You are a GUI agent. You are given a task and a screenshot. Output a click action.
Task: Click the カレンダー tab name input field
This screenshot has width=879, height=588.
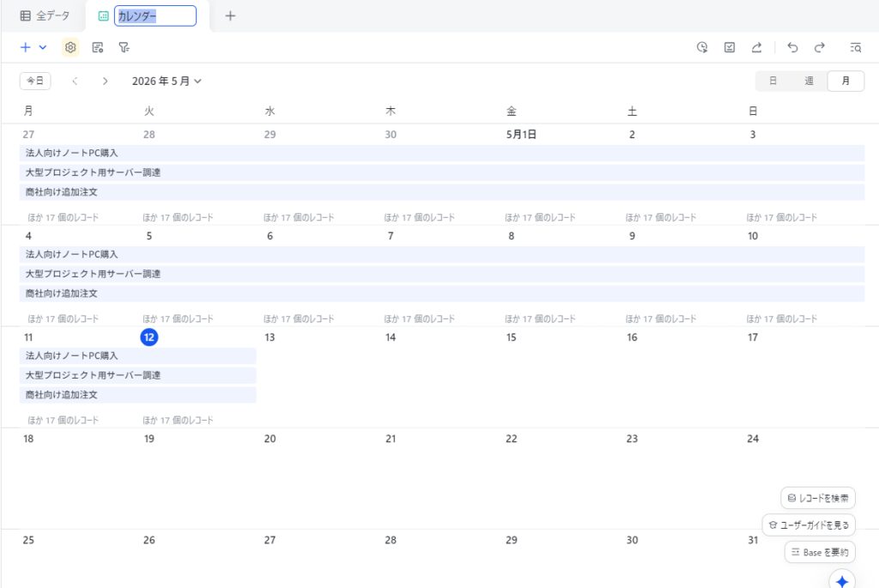[155, 15]
